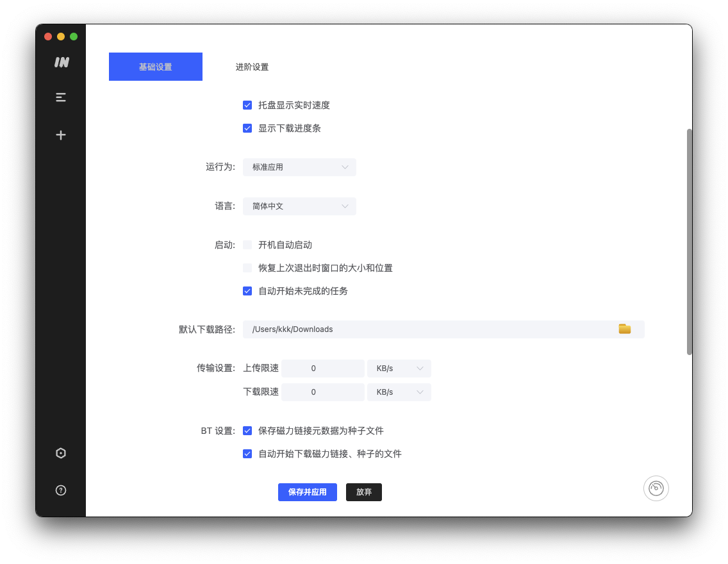Switch to the 基础设置 tab
Image resolution: width=728 pixels, height=564 pixels.
click(x=156, y=67)
